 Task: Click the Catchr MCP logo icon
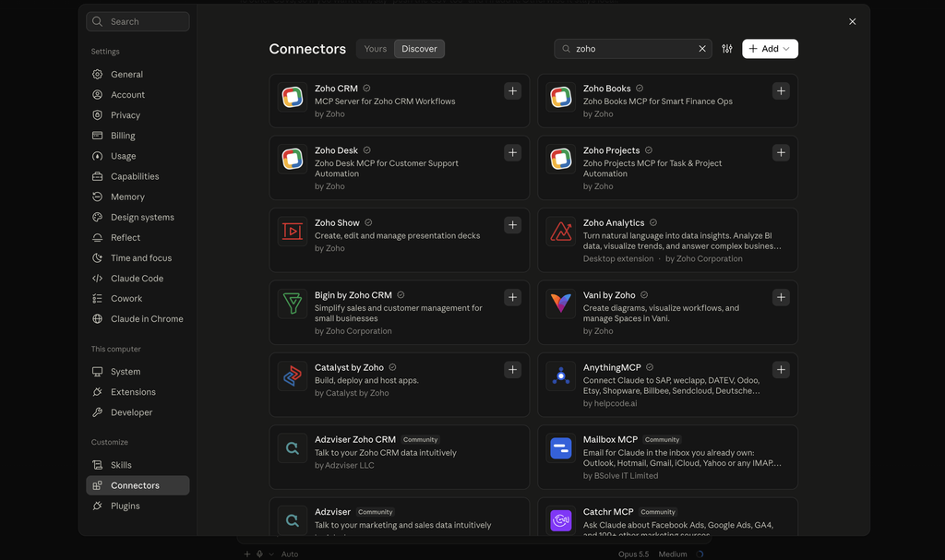560,520
